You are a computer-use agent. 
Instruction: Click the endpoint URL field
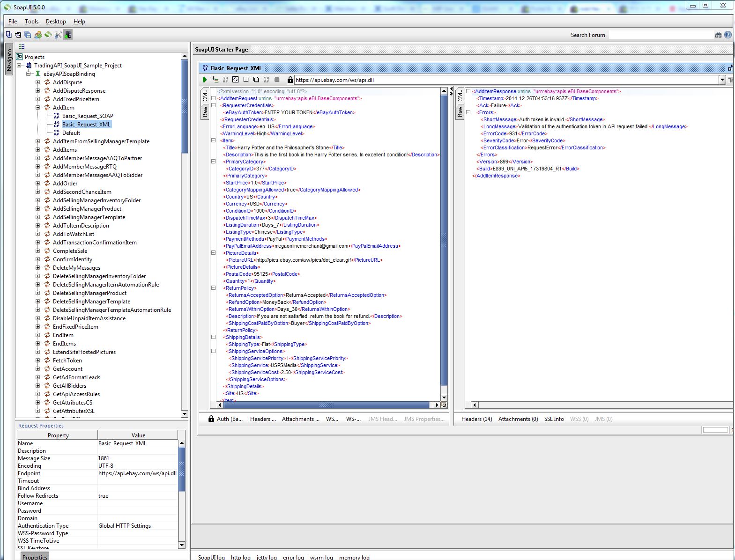pos(506,80)
